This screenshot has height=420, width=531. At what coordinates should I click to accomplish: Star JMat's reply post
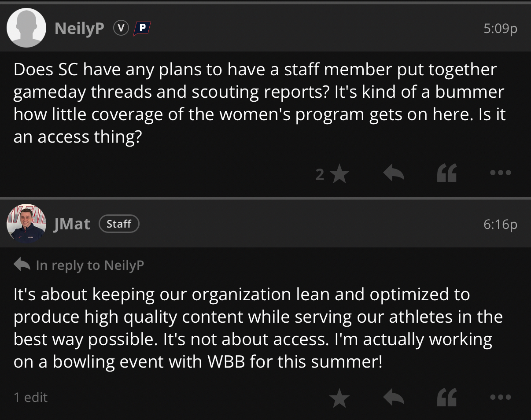[339, 398]
